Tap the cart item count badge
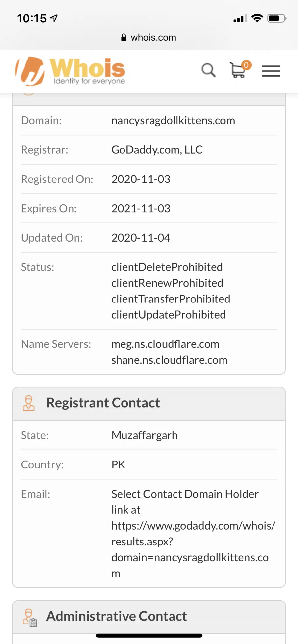The width and height of the screenshot is (298, 644). coord(246,65)
